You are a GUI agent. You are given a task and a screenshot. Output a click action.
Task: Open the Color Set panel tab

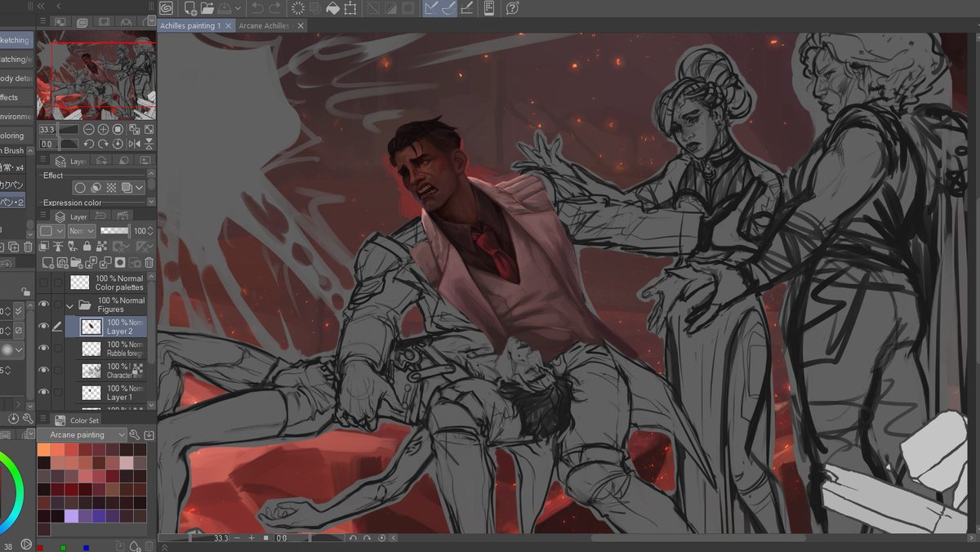click(x=77, y=421)
